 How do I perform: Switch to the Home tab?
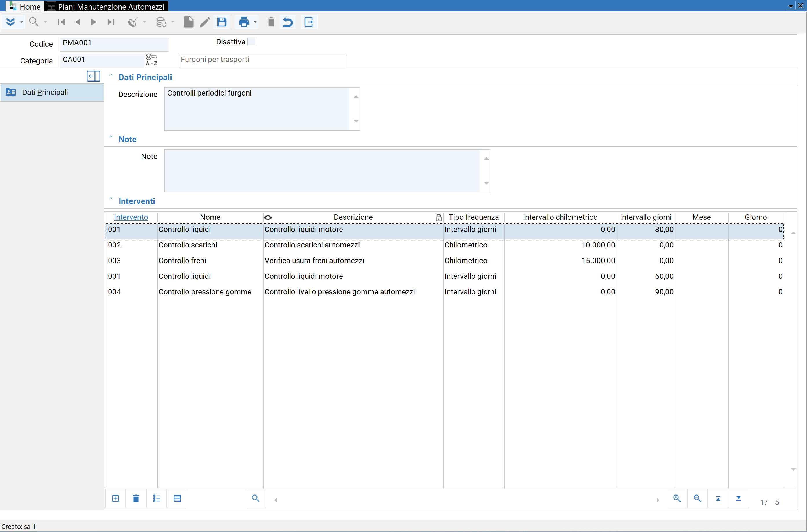pos(25,6)
